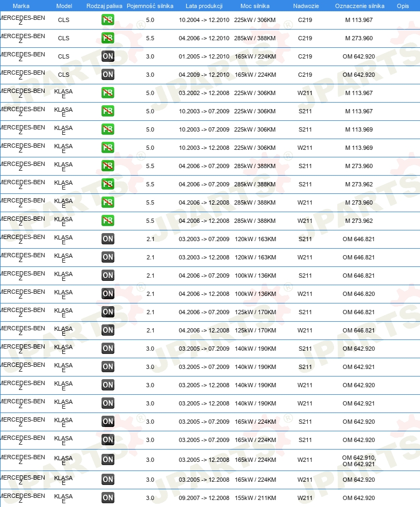Viewport: 420px width, 507px height.
Task: Select the Pojemność silnika column header
Action: (x=150, y=6)
